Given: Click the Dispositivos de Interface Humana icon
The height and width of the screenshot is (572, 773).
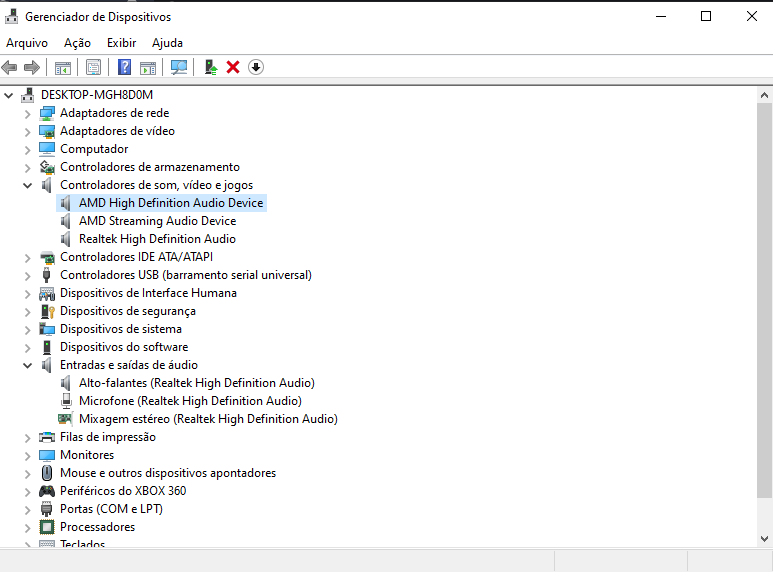Looking at the screenshot, I should point(47,293).
